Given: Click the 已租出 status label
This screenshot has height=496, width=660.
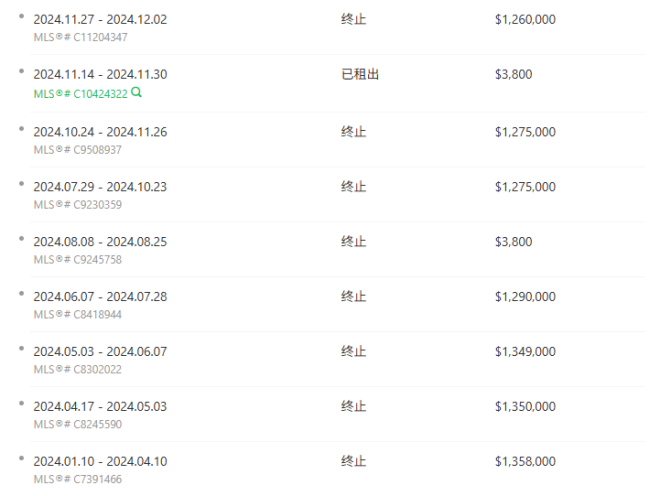Looking at the screenshot, I should pos(360,74).
